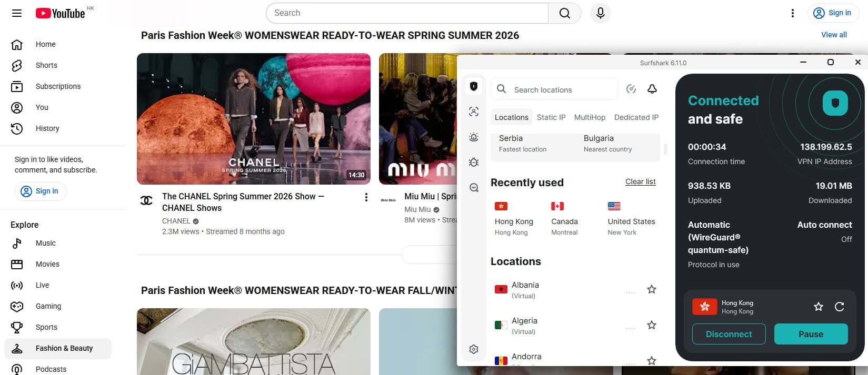Open the Miu Miu video thumbnail
This screenshot has width=868, height=375.
[418, 119]
